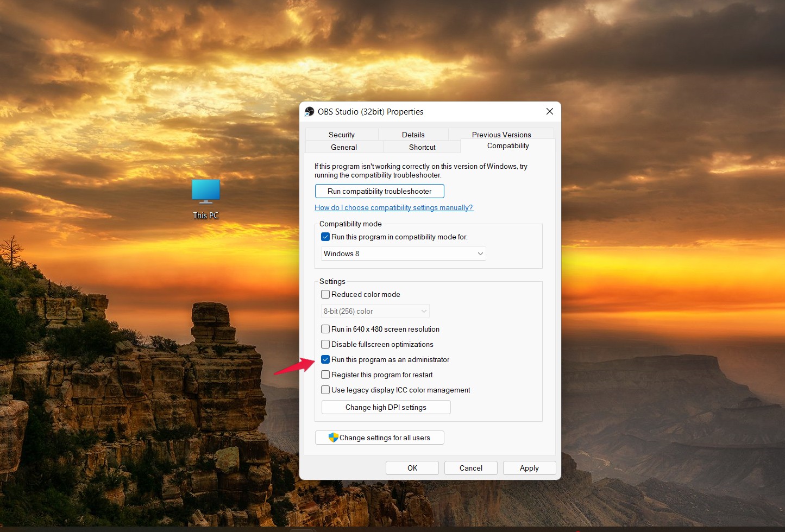Click the 'This PC' desktop icon label
Viewport: 785px width, 532px height.
[206, 216]
